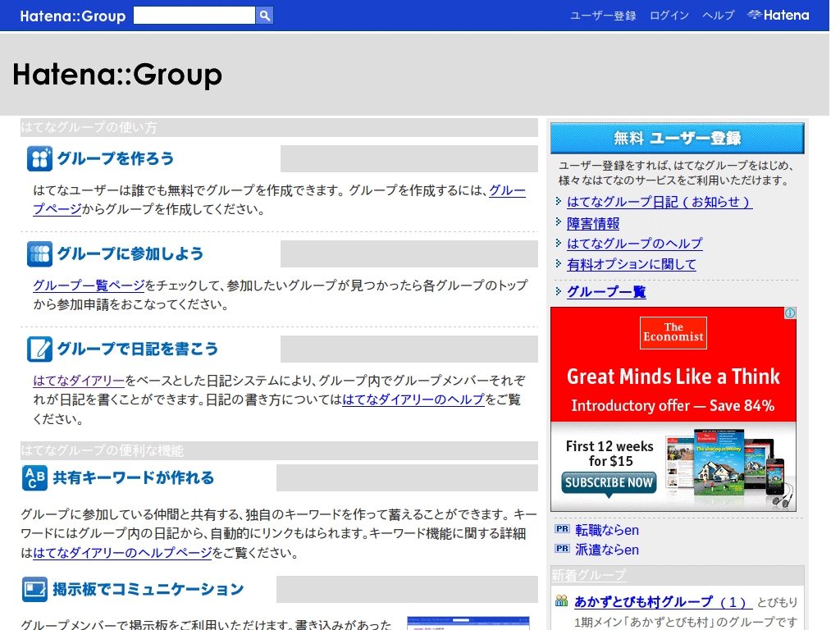Click the Economist magazine devices image
The height and width of the screenshot is (630, 840).
tap(729, 467)
